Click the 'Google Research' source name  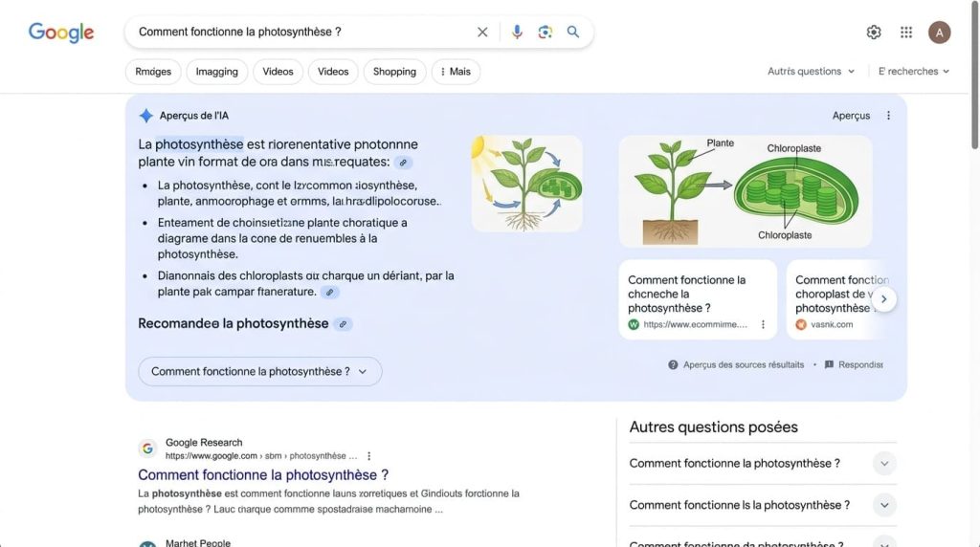[204, 442]
